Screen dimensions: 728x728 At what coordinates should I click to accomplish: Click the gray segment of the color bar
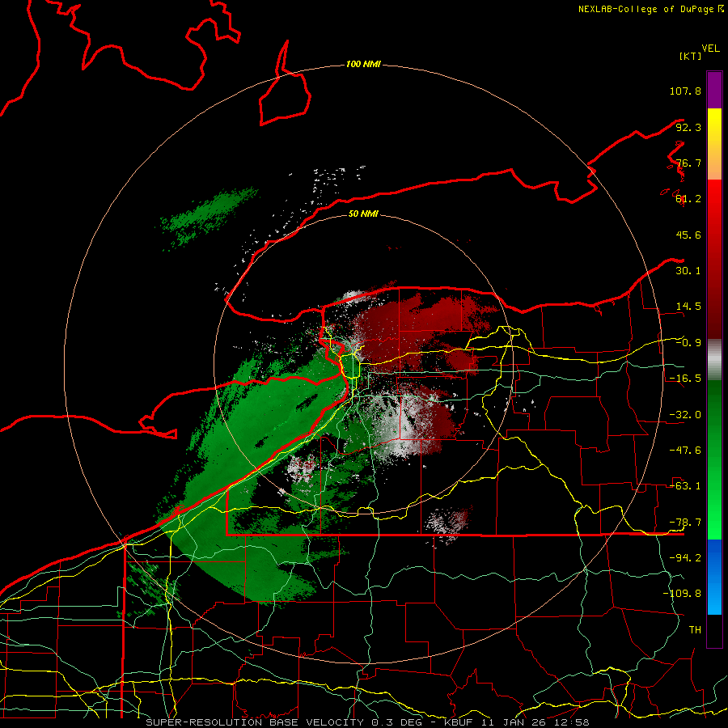tap(714, 359)
